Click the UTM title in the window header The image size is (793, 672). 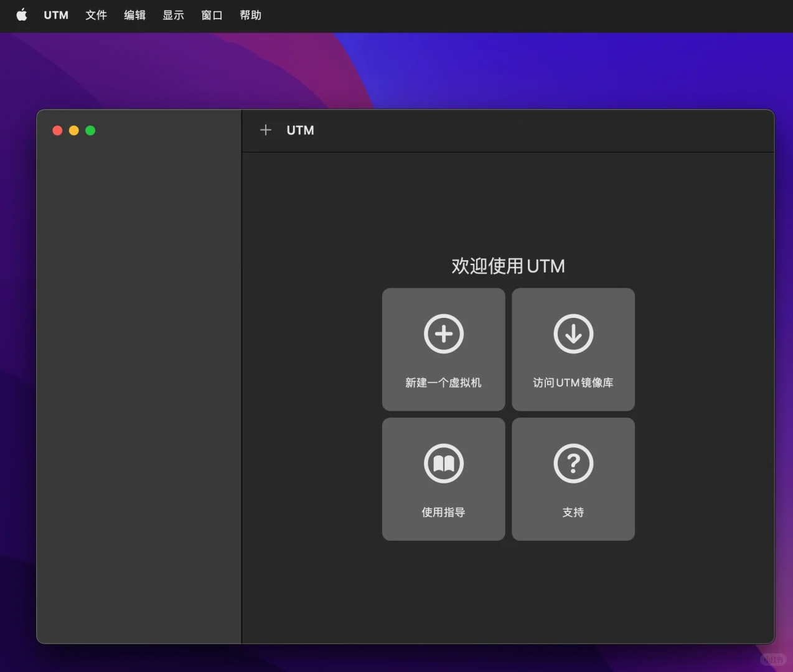(x=300, y=130)
